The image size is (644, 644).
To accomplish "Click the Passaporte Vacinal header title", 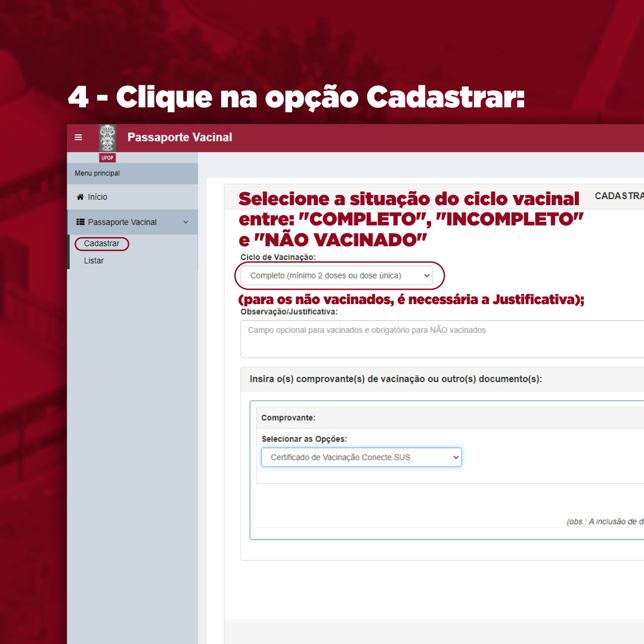I will (180, 137).
